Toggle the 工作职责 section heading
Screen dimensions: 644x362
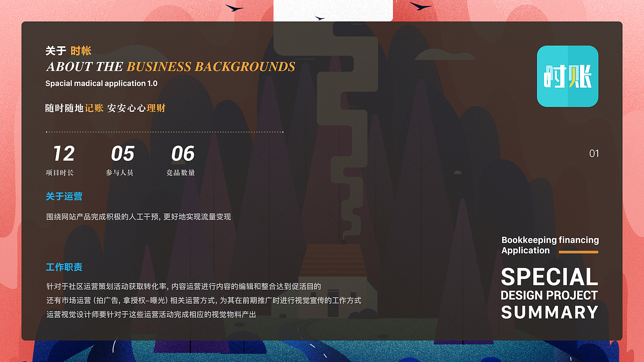coord(63,267)
